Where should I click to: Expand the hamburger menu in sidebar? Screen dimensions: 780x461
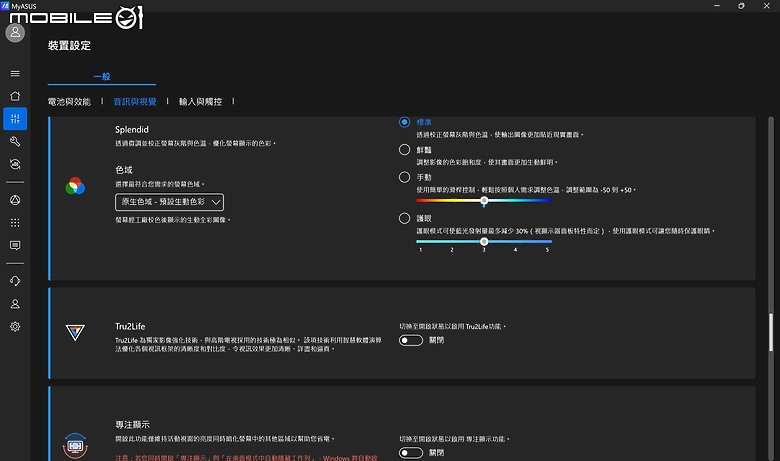click(x=15, y=74)
